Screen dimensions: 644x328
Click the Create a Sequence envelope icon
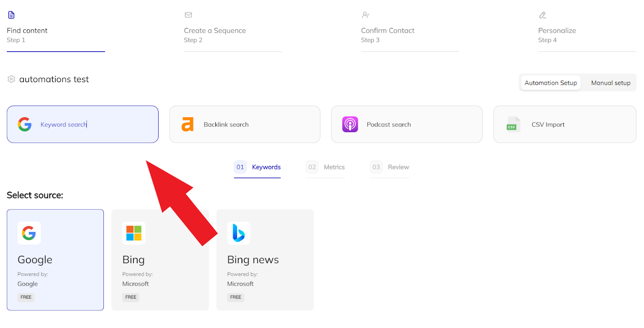[188, 15]
